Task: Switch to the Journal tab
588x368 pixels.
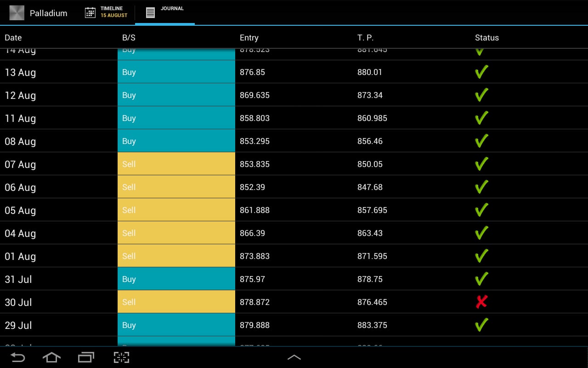Action: [165, 12]
